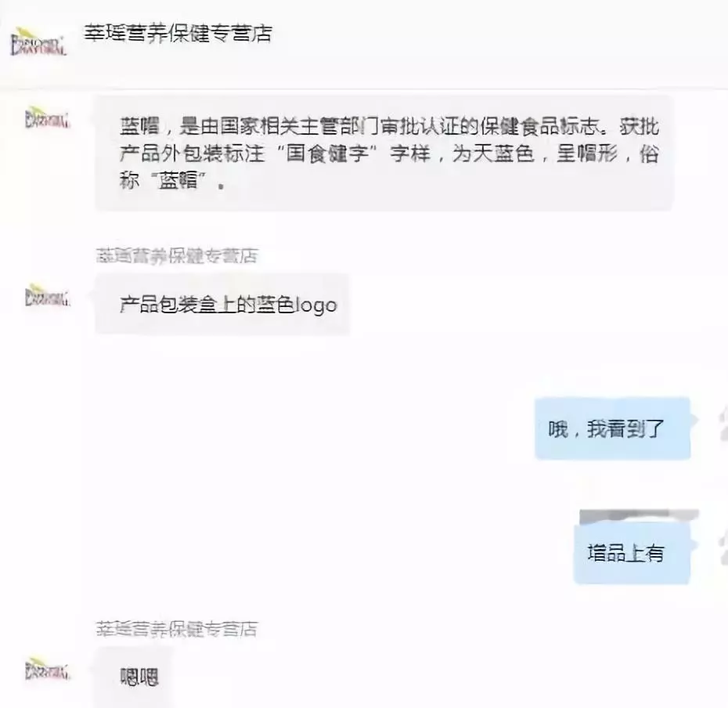Click the 国食健字 phrase in the first message
The height and width of the screenshot is (708, 728).
click(328, 154)
